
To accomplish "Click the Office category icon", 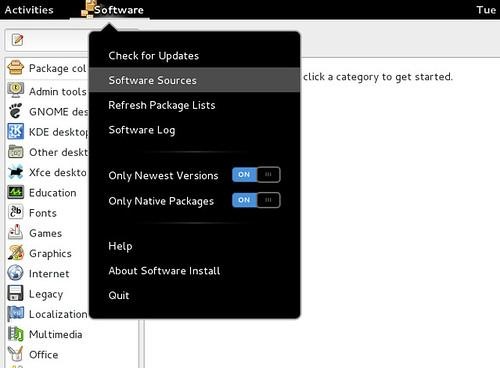I will click(15, 354).
